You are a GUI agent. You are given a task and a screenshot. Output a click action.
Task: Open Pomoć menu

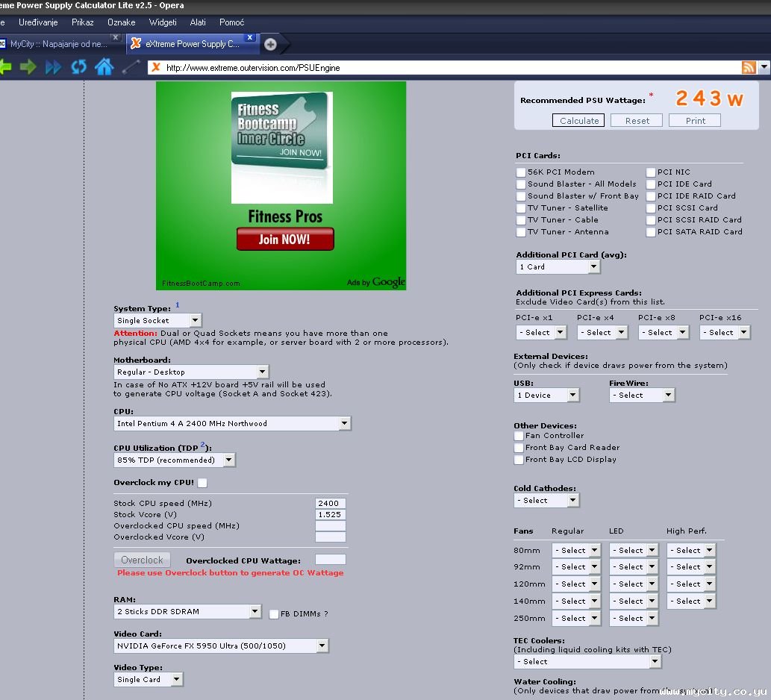click(231, 22)
